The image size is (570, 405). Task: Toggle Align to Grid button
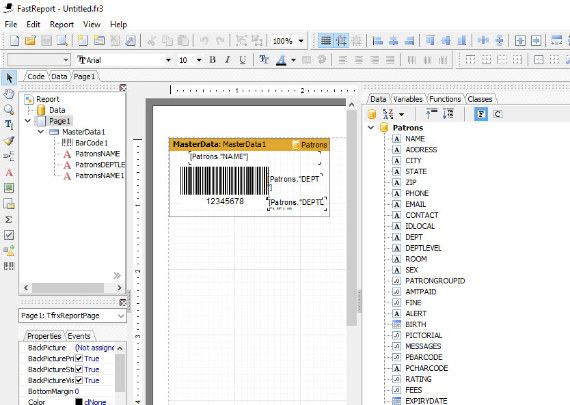(341, 40)
